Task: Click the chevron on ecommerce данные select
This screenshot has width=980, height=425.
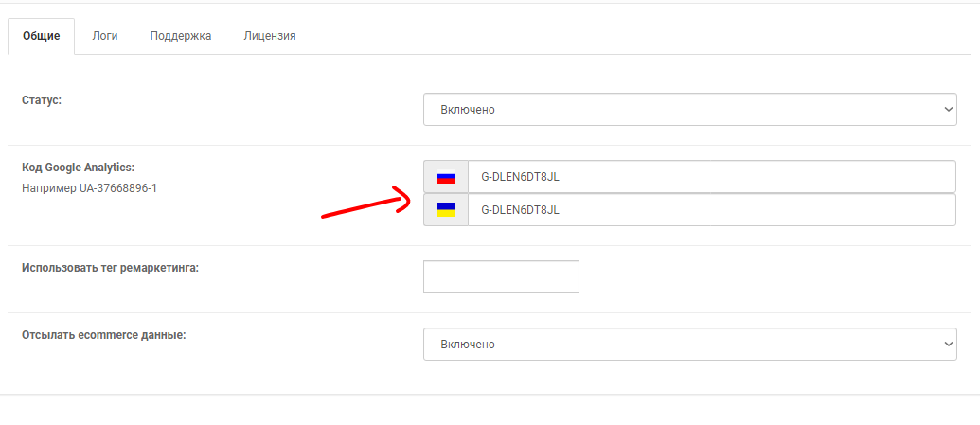Action: pos(947,345)
